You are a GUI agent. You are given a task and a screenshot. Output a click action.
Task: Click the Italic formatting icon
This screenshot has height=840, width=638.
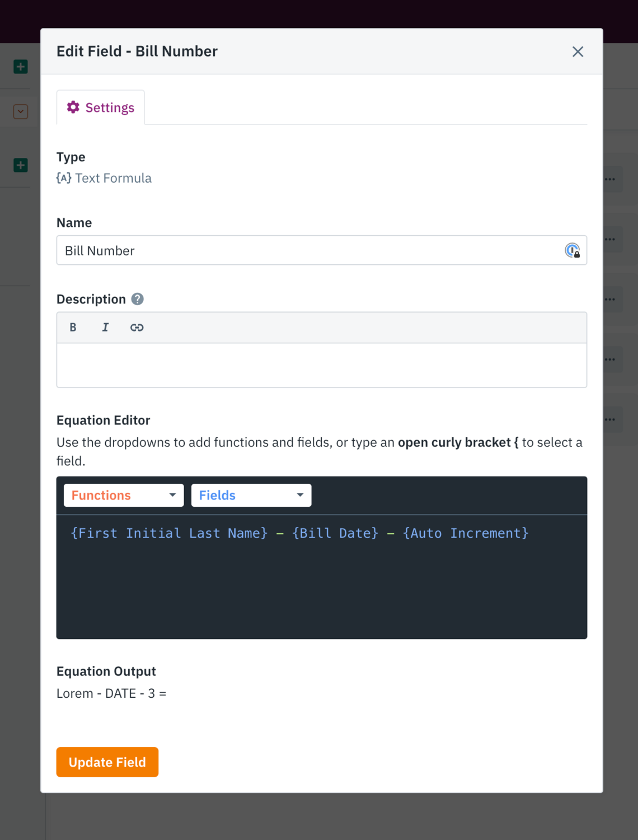click(105, 328)
